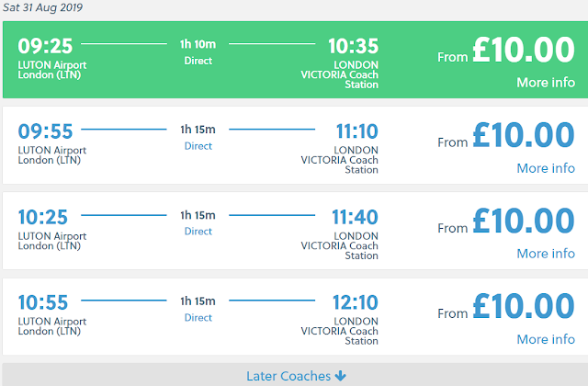
Task: Open More info for the 09:25 coach
Action: (546, 82)
